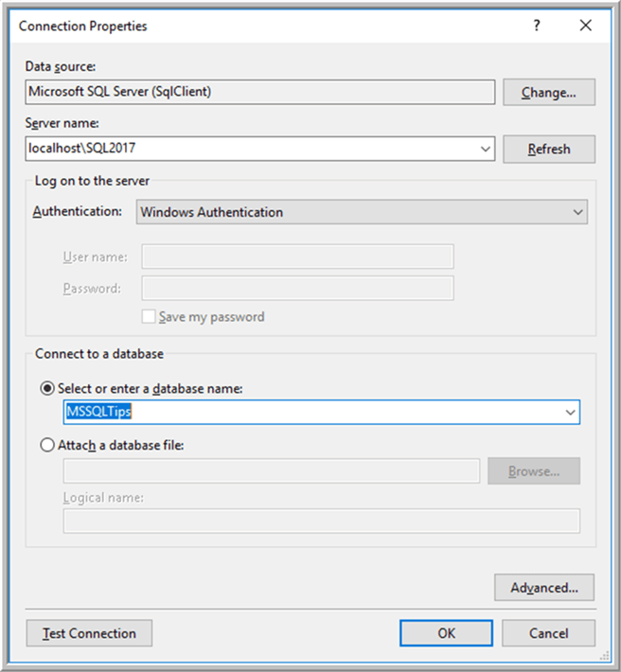This screenshot has height=672, width=621.
Task: Expand the database name dropdown arrow
Action: point(570,413)
